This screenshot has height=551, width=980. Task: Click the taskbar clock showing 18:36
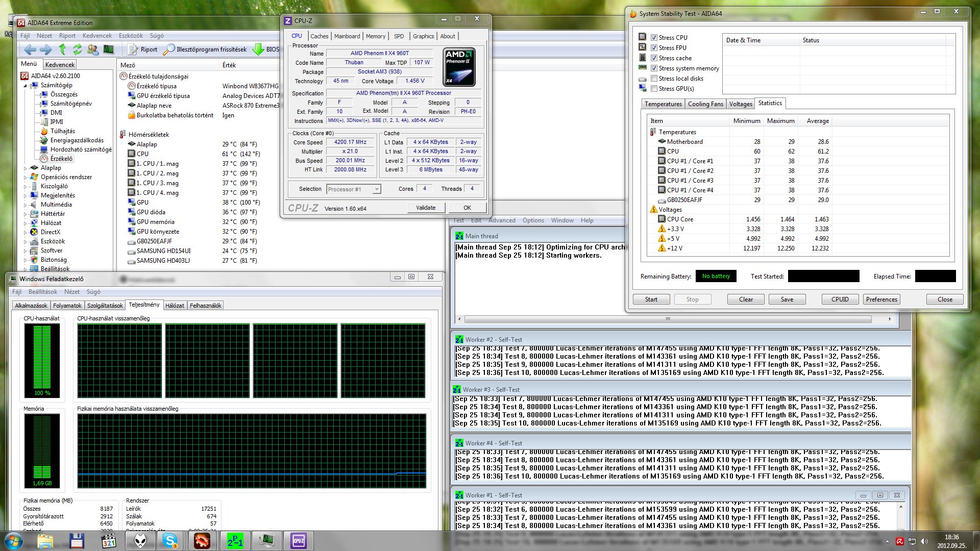[x=951, y=541]
